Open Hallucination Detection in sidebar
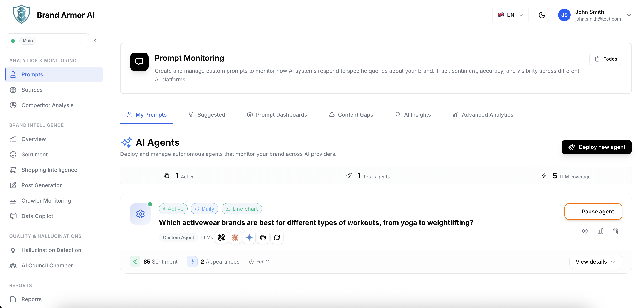 [x=51, y=250]
